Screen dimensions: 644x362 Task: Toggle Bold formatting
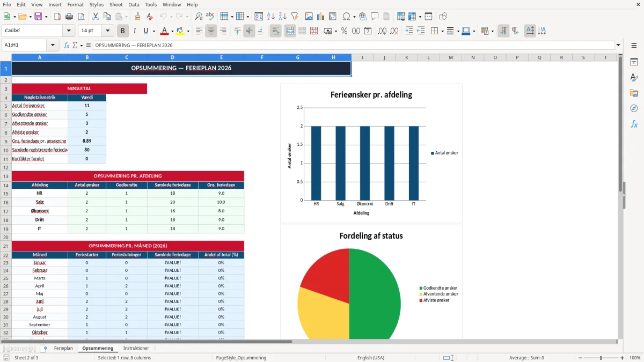point(123,31)
